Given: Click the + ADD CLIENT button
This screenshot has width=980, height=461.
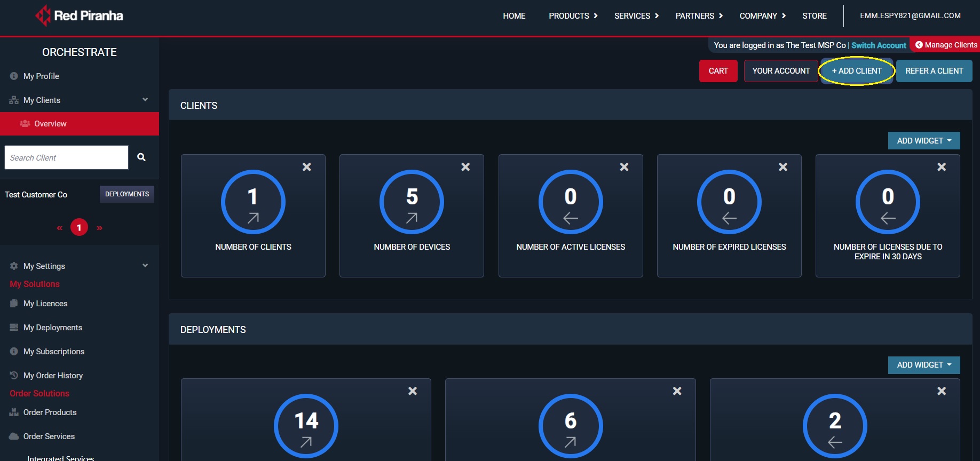Looking at the screenshot, I should (x=857, y=71).
